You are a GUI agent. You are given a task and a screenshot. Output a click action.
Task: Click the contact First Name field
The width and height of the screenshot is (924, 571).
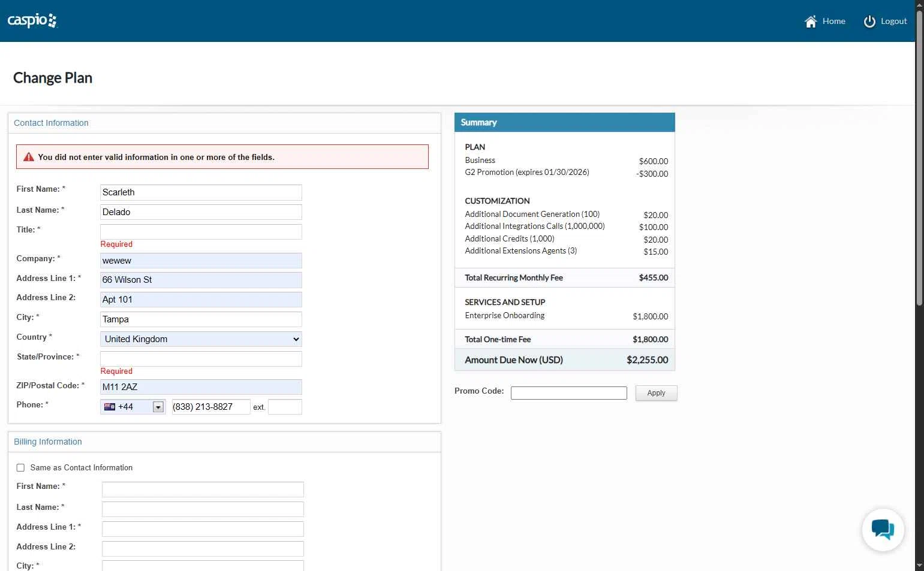point(201,192)
